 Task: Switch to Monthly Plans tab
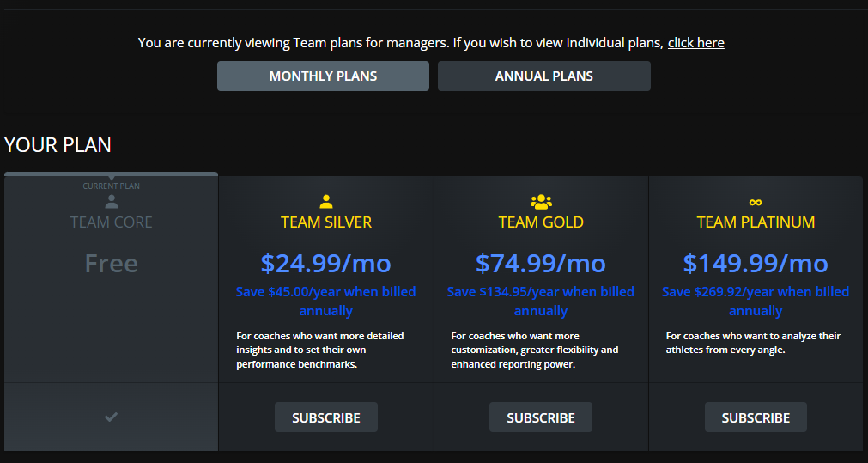pos(324,76)
